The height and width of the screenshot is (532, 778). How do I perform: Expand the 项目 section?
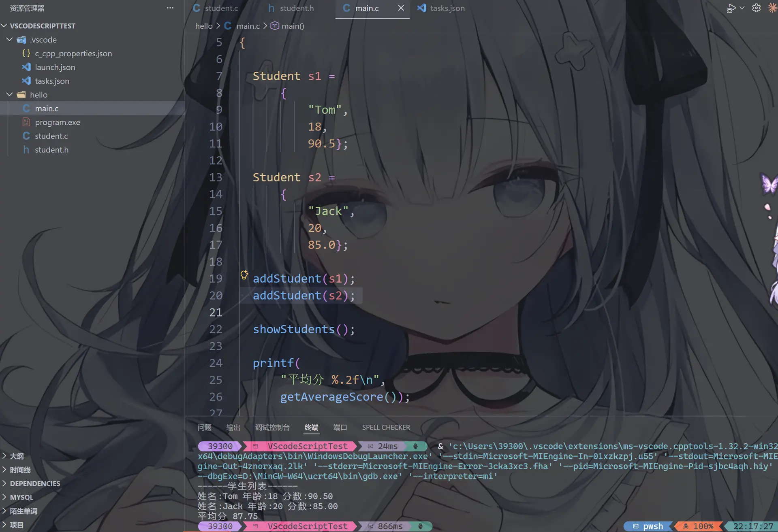coord(16,525)
